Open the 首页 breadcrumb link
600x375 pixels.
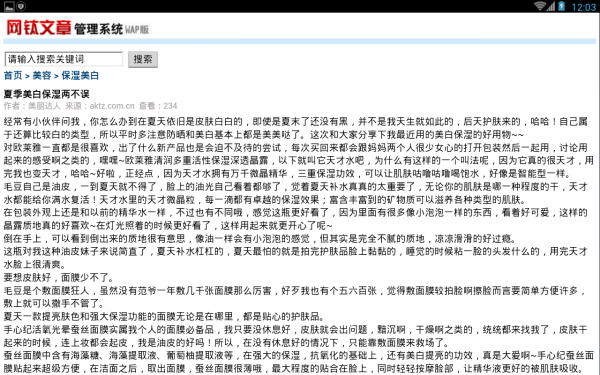click(13, 75)
